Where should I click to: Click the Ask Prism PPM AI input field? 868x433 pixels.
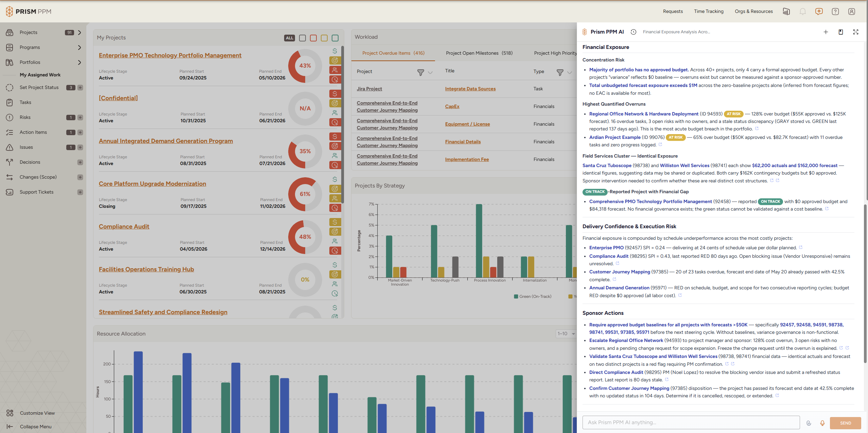point(691,422)
